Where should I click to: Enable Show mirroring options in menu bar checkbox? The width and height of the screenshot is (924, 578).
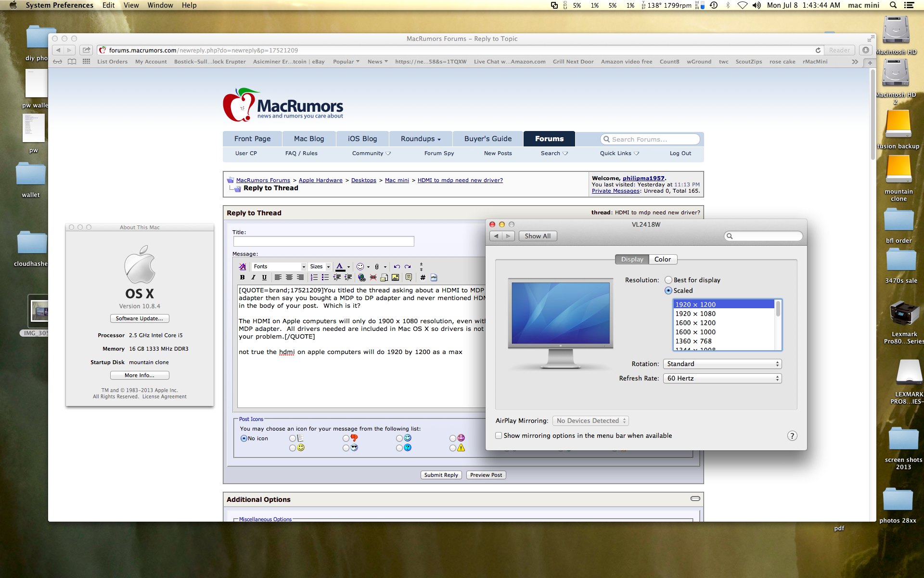(499, 435)
